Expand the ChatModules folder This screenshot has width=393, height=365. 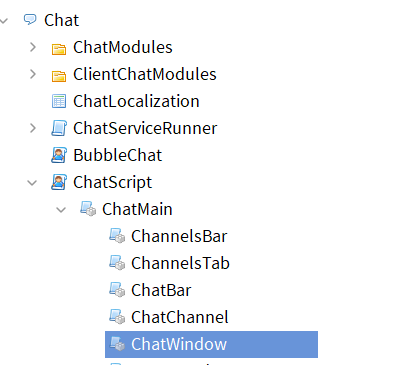tap(32, 47)
